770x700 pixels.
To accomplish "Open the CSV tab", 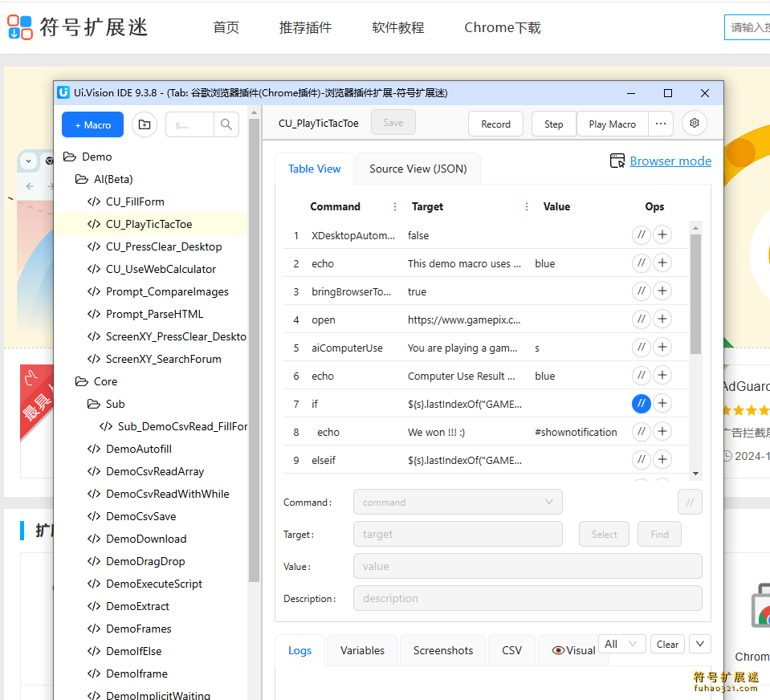I will [x=511, y=650].
